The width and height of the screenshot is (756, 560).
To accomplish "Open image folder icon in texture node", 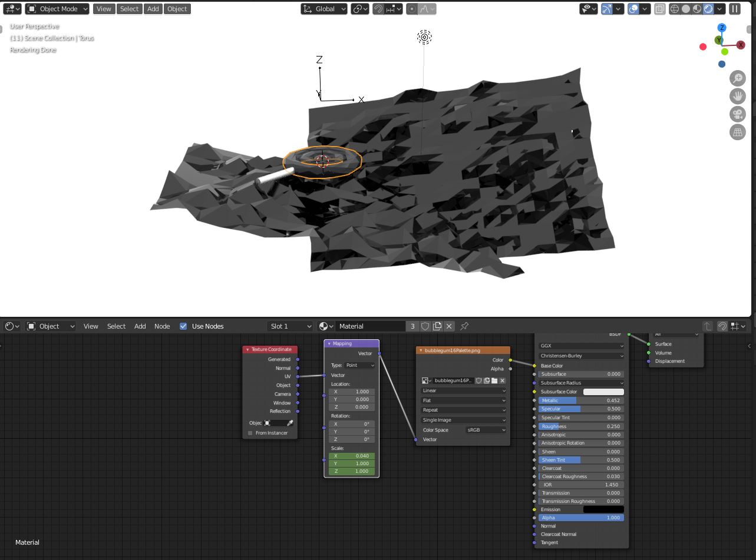I will coord(494,381).
